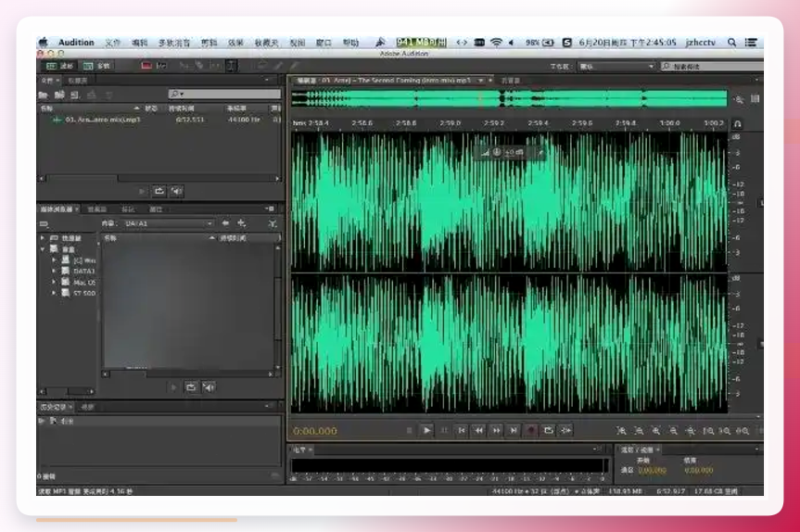
Task: Toggle Media Browser loop preview icon
Action: 191,387
